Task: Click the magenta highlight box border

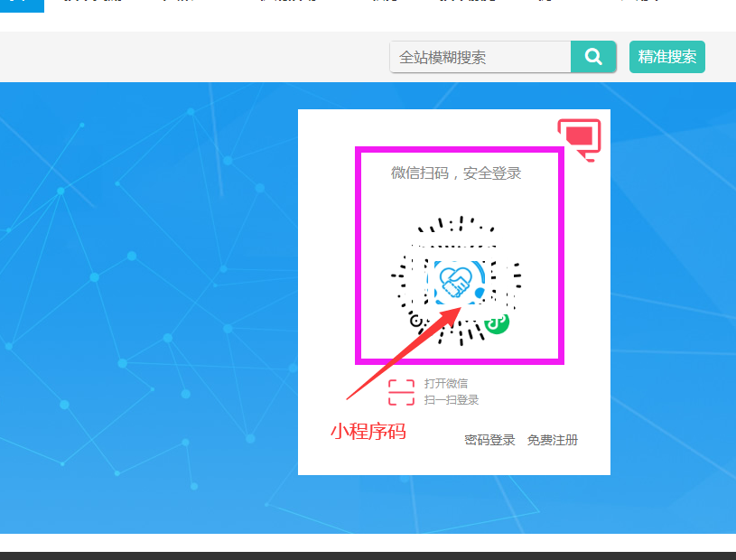Action: (x=460, y=150)
